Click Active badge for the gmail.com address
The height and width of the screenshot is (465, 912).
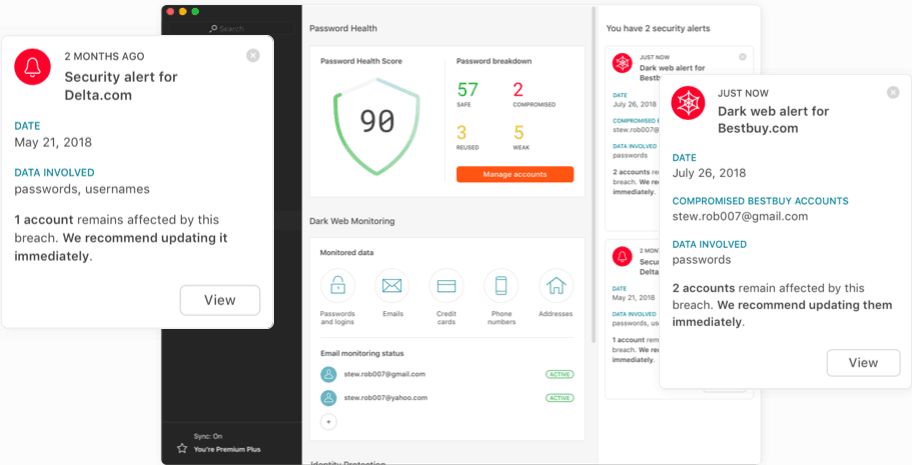point(560,374)
